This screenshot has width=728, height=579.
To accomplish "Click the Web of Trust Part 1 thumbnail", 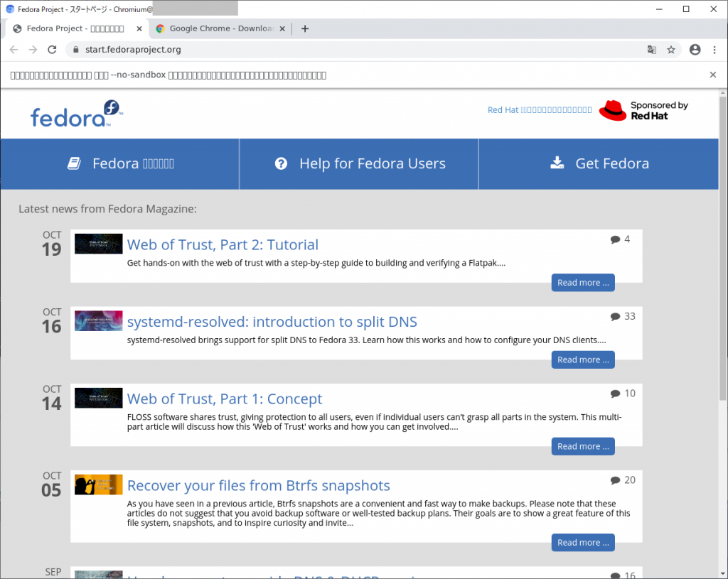I will pyautogui.click(x=98, y=398).
